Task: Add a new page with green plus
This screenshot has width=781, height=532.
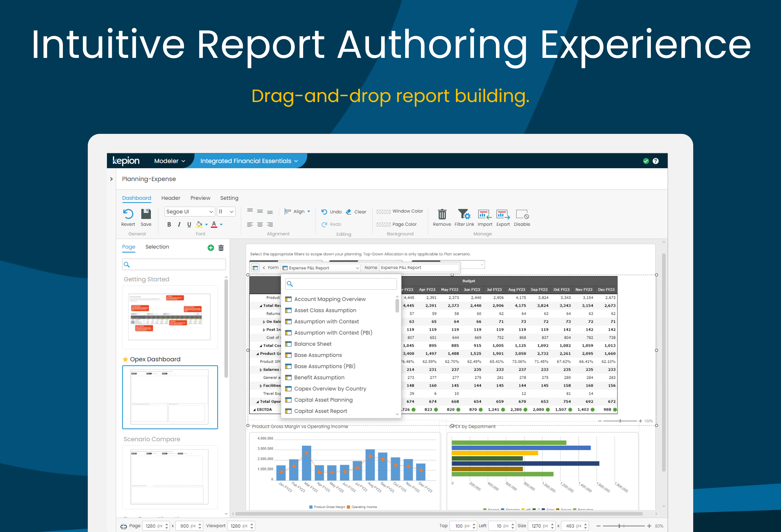Action: pos(211,248)
